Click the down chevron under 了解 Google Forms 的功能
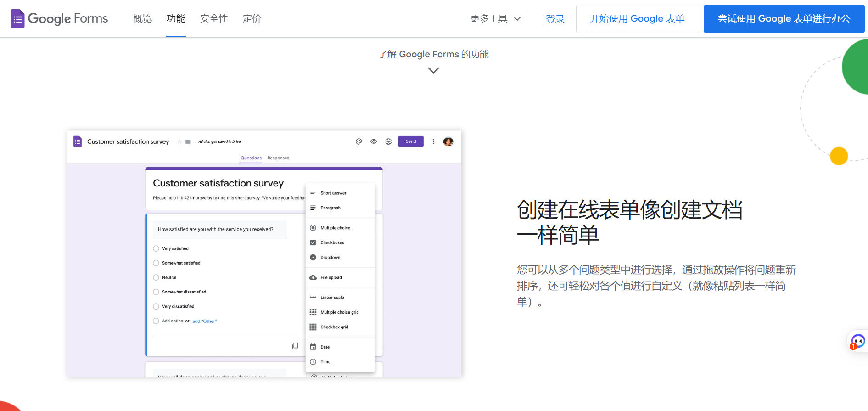The height and width of the screenshot is (411, 868). 433,70
